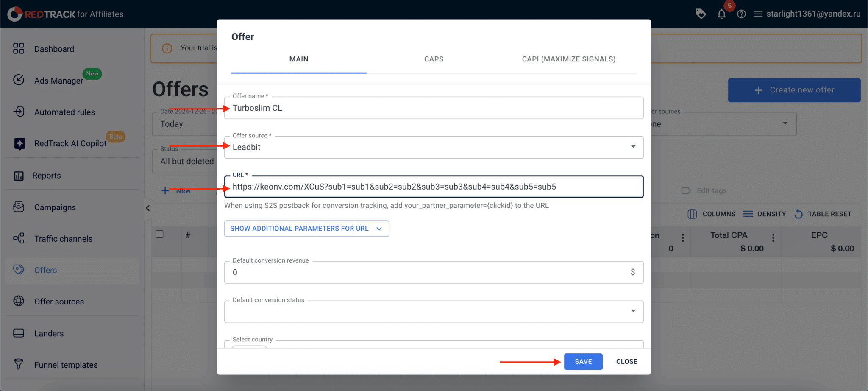The width and height of the screenshot is (868, 391).
Task: Open the notifications bell
Action: click(x=721, y=14)
